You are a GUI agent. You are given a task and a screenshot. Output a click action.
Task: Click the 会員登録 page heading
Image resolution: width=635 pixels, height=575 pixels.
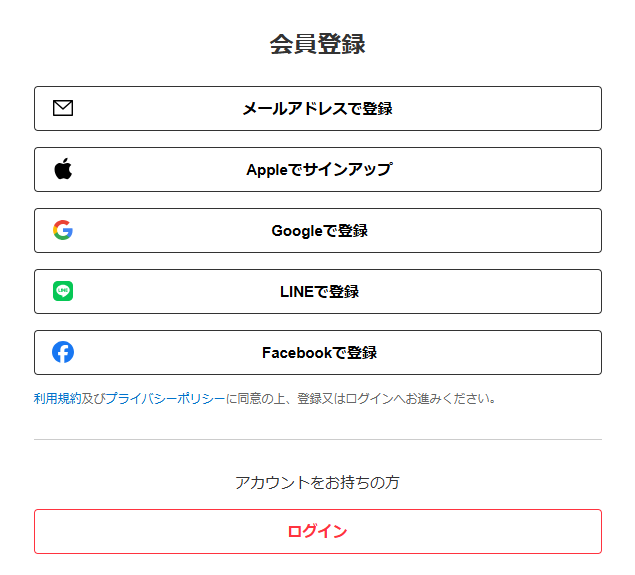(317, 44)
